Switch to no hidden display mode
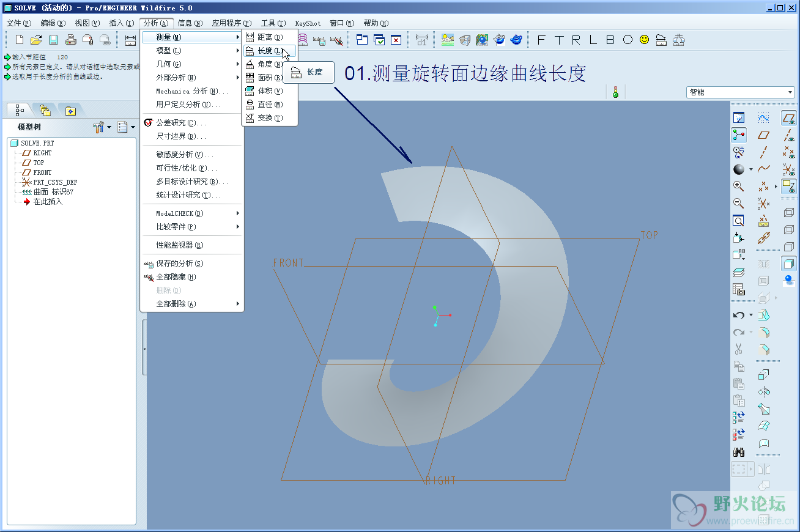The image size is (800, 532). click(789, 246)
